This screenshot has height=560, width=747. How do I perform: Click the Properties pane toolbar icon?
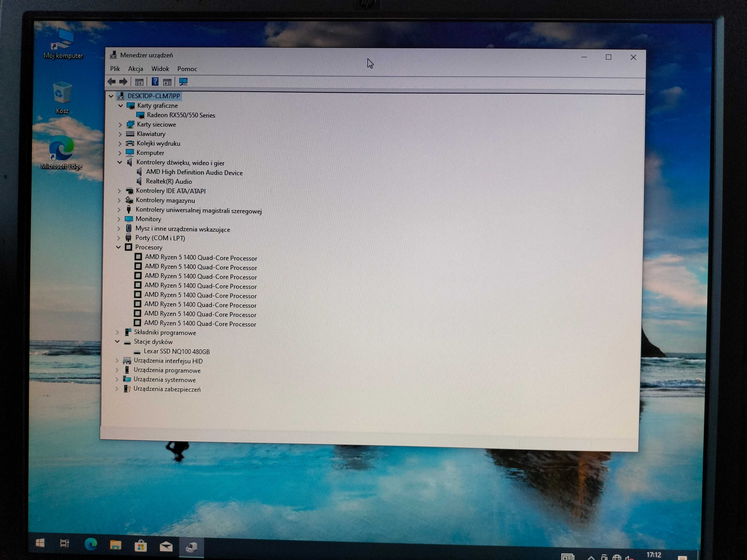pyautogui.click(x=167, y=82)
